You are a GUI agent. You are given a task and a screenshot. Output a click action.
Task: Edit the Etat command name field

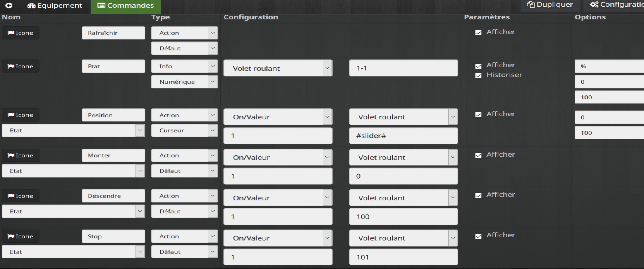[113, 66]
